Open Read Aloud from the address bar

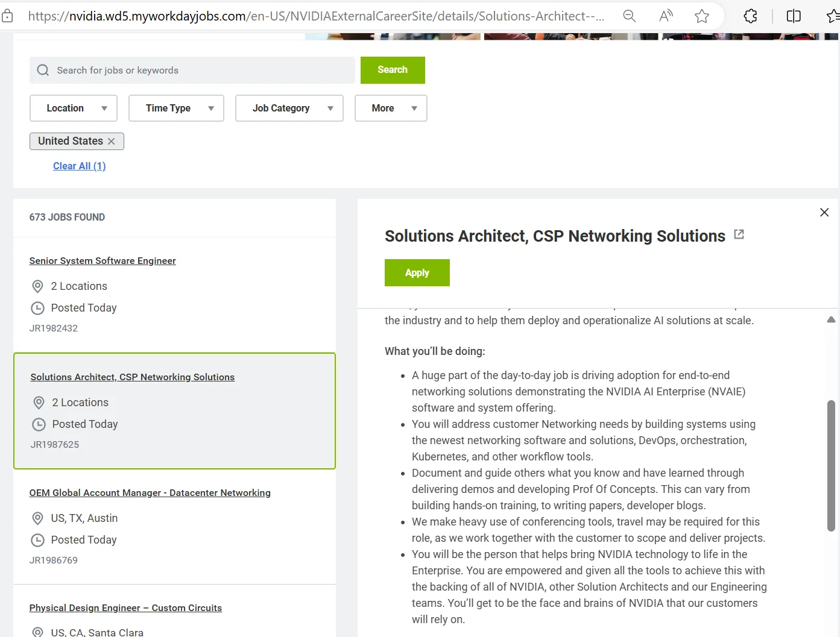pos(666,16)
